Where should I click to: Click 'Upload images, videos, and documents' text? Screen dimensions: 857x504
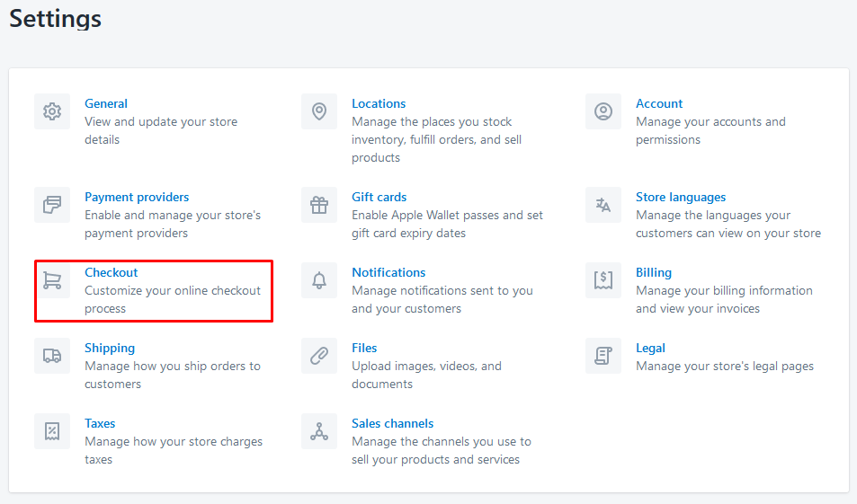coord(427,375)
